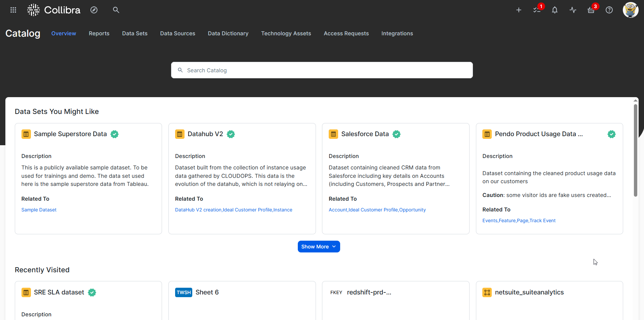Open the netsuite_suiteanalytics recently visited card
644x320 pixels.
click(529, 292)
